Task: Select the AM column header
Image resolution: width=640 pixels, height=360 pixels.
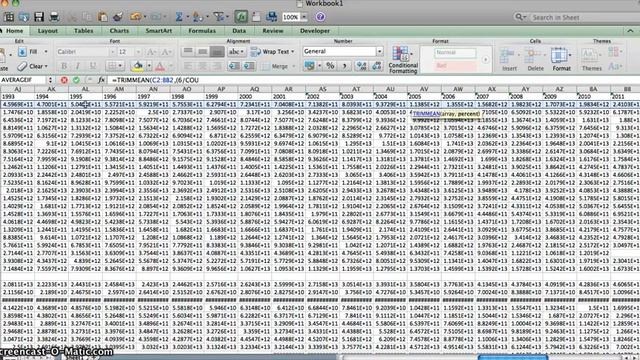Action: pos(119,89)
